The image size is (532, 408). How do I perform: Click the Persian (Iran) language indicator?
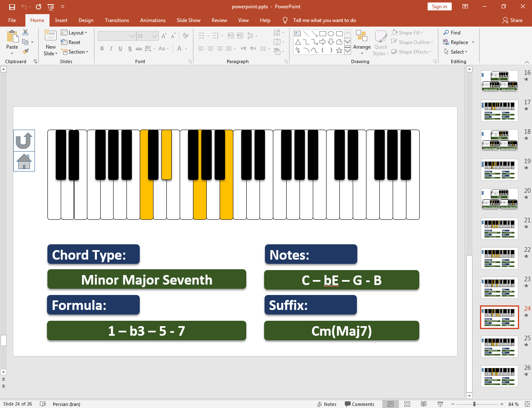point(67,404)
